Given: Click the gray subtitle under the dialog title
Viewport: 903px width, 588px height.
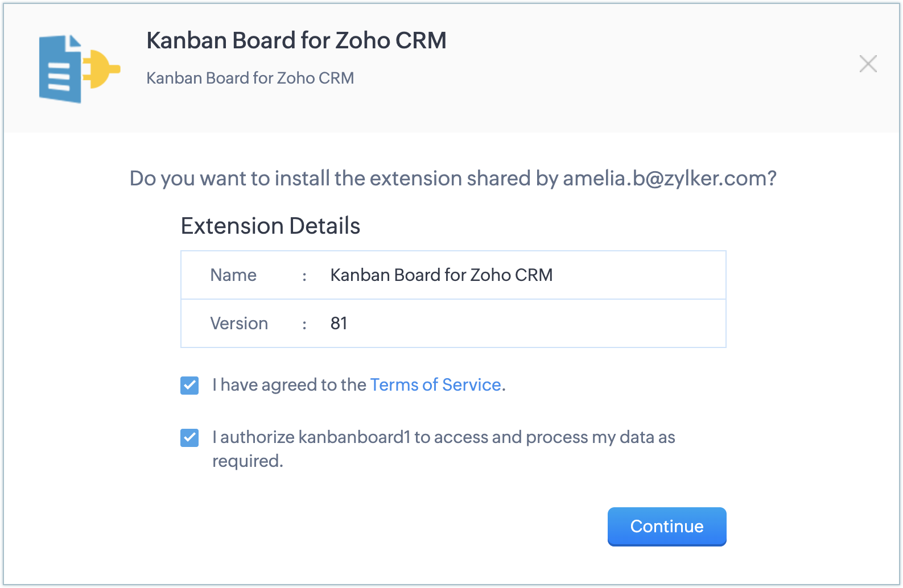Looking at the screenshot, I should [250, 78].
